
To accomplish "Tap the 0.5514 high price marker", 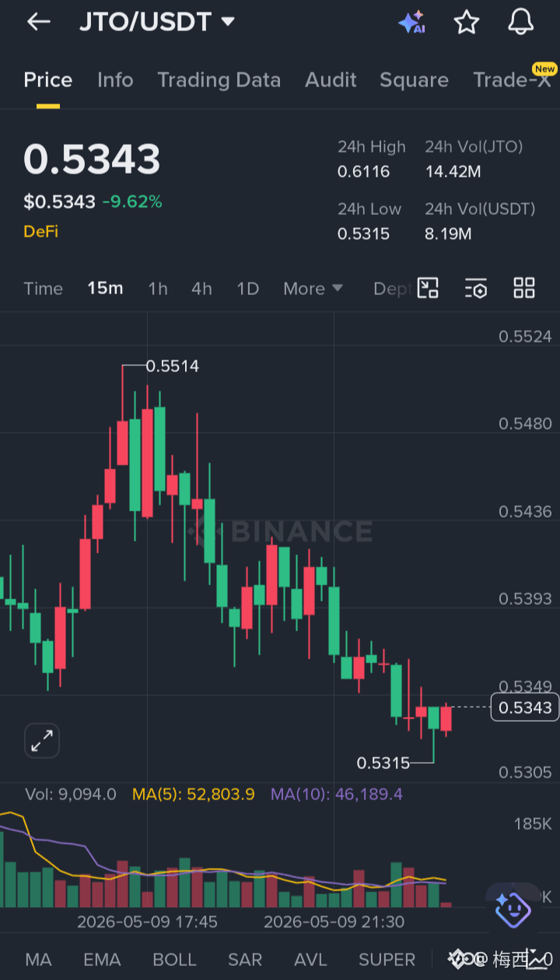I will pos(172,366).
